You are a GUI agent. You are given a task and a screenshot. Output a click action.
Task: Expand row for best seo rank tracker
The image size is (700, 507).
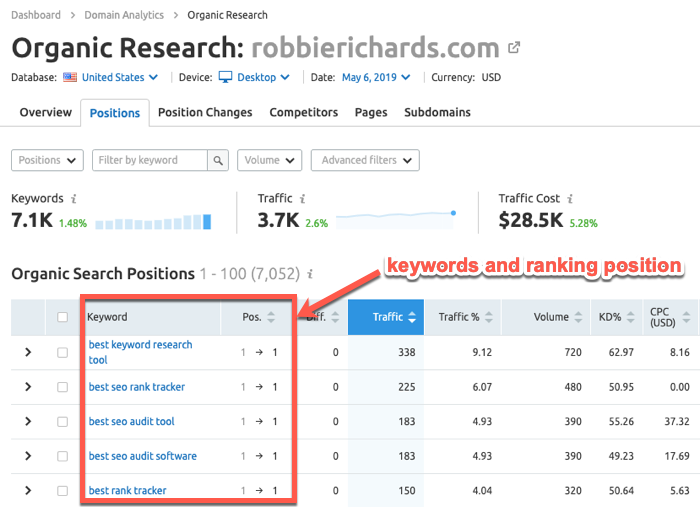pos(28,386)
